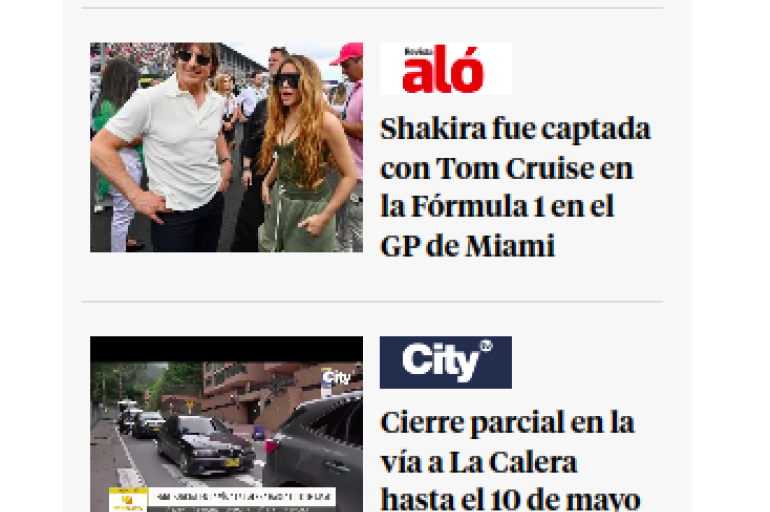Open the 'Cierre parcial en la' headline
Viewport: 770px width, 512px height.
pos(508,423)
